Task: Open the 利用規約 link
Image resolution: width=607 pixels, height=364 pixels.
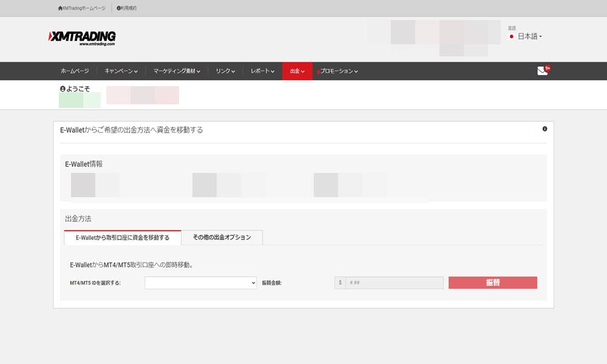Action: [126, 8]
